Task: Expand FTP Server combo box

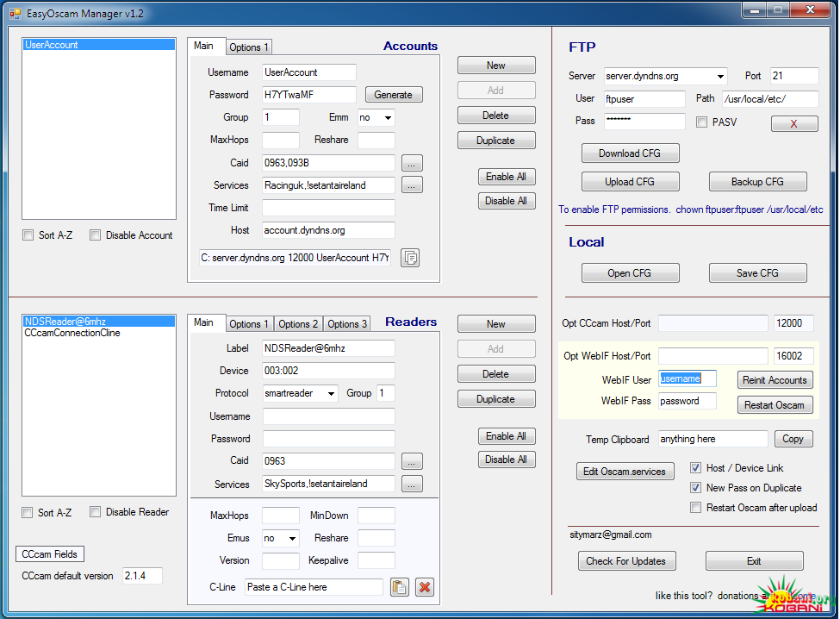Action: tap(720, 76)
